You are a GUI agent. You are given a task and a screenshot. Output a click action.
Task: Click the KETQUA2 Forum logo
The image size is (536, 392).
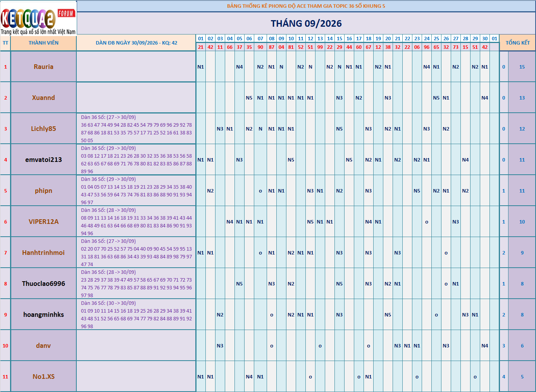point(38,18)
